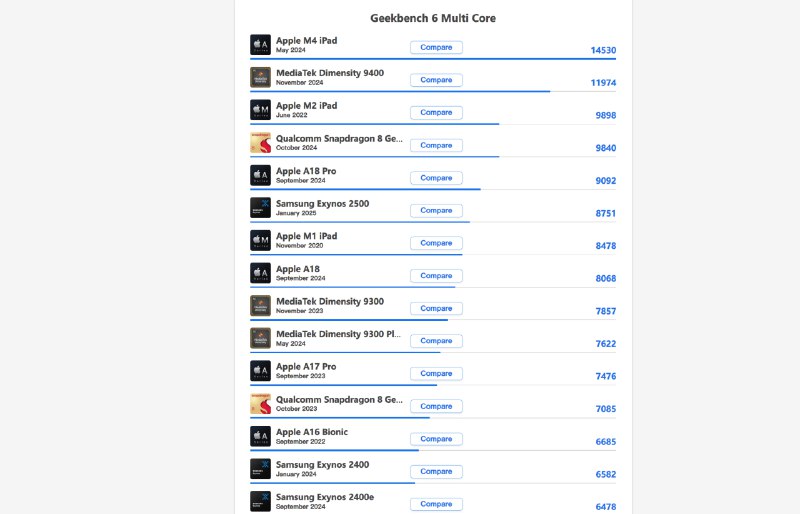
Task: Click the MediaTek Dimensity 9400 chip icon
Action: click(260, 78)
